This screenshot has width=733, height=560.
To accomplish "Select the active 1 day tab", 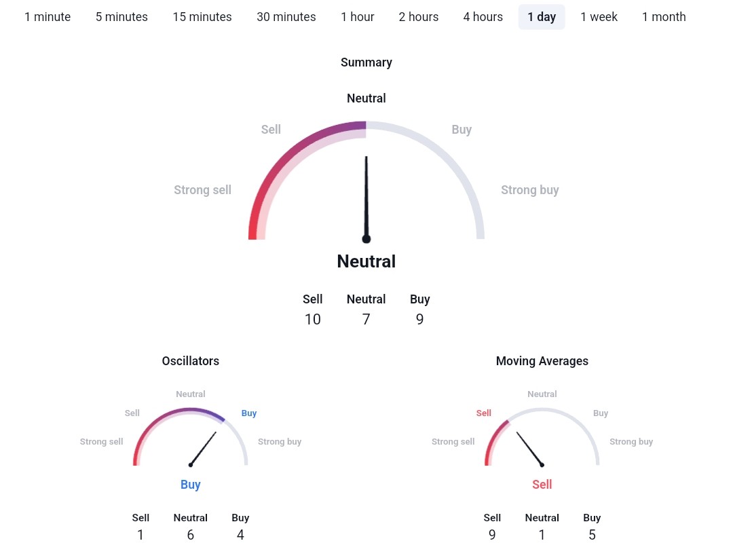I will click(x=542, y=17).
